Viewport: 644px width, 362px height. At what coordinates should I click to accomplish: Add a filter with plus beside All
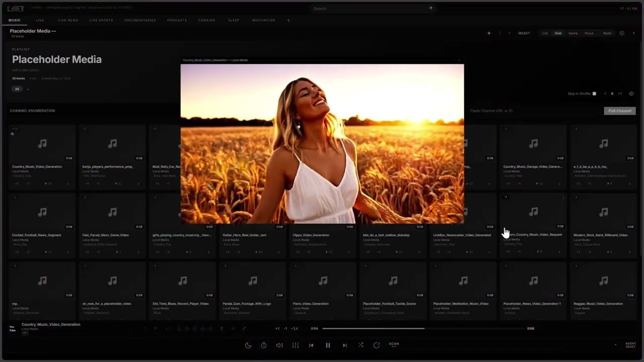coord(28,89)
